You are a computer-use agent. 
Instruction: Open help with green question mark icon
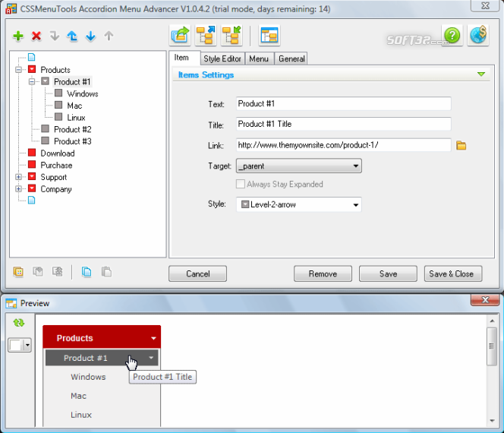[452, 35]
